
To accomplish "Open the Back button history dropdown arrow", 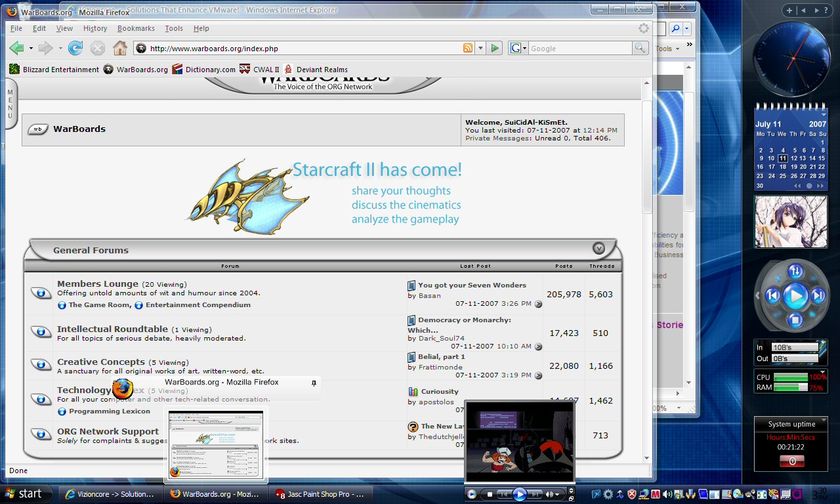I will click(31, 48).
